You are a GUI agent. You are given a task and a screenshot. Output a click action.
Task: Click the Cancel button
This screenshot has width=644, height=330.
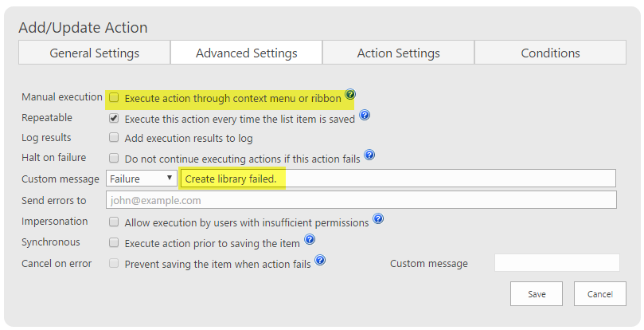tap(600, 294)
